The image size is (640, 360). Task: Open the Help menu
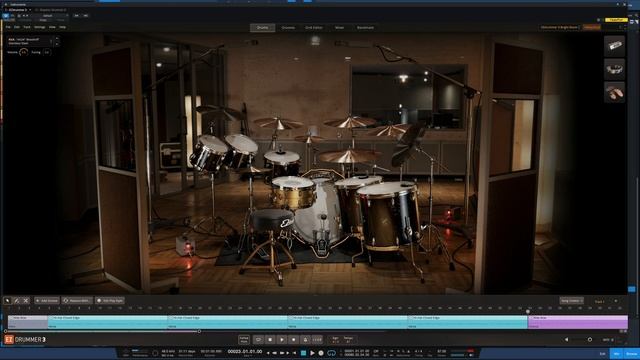pyautogui.click(x=62, y=27)
